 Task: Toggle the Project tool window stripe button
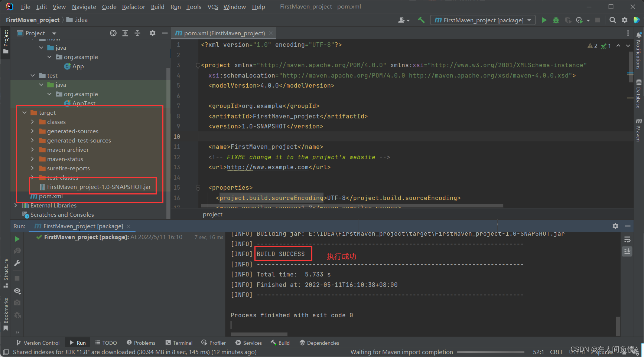click(6, 42)
